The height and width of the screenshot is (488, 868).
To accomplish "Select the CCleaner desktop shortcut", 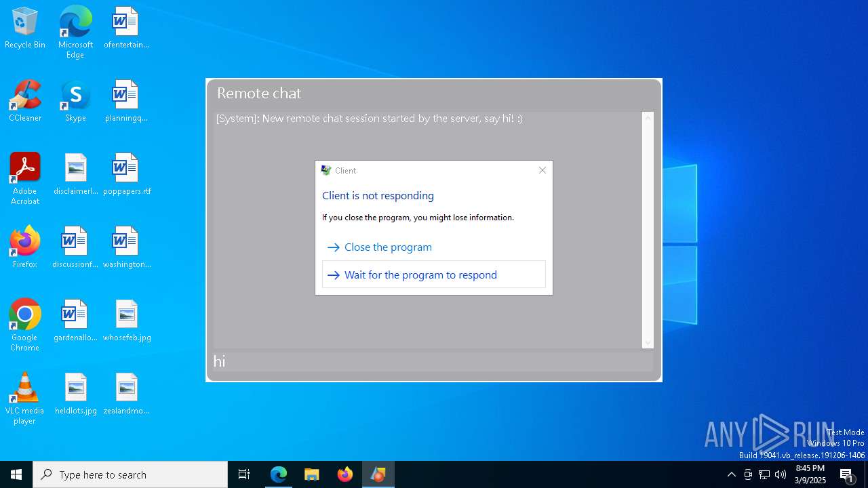I will pyautogui.click(x=25, y=102).
